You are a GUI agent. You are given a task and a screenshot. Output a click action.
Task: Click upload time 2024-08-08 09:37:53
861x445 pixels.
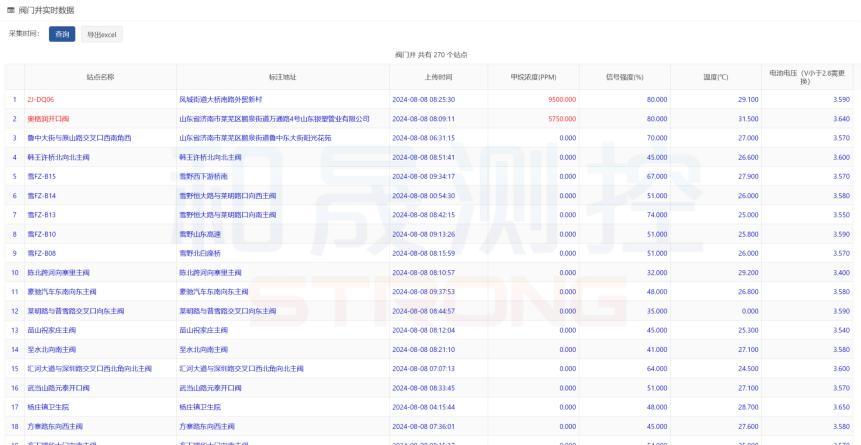424,292
